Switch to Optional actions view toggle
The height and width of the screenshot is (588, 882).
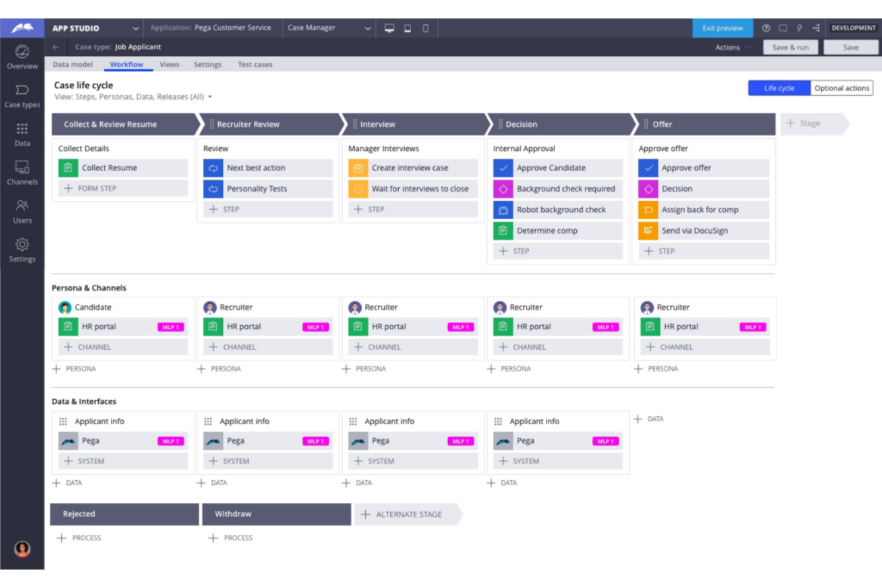pyautogui.click(x=841, y=88)
